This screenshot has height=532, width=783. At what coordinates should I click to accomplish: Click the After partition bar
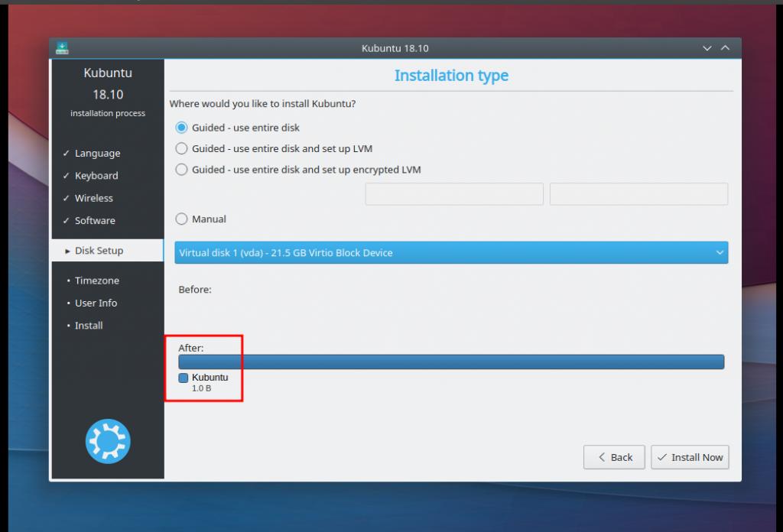click(451, 362)
